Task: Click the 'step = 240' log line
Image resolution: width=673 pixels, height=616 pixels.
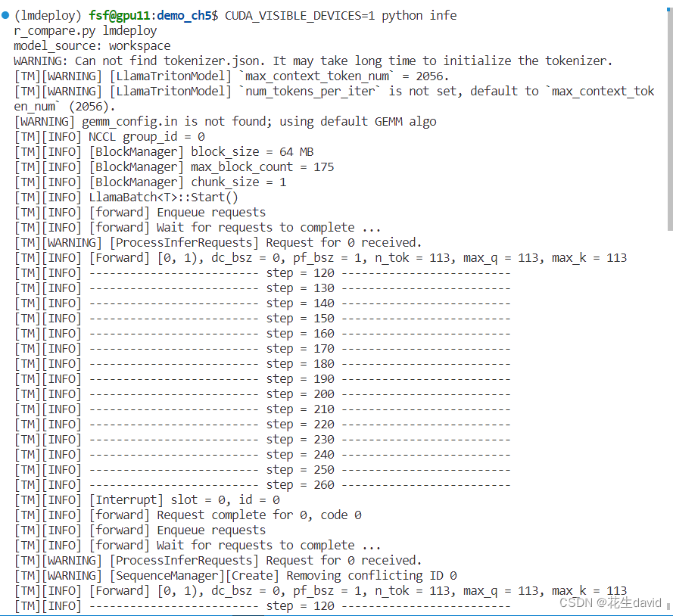Action: tap(262, 455)
